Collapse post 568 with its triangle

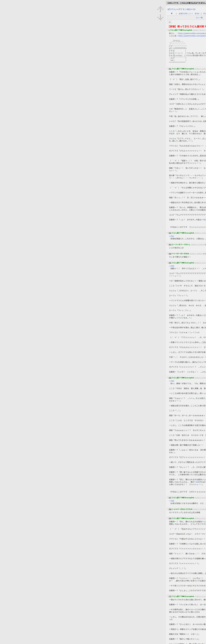tap(167, 509)
